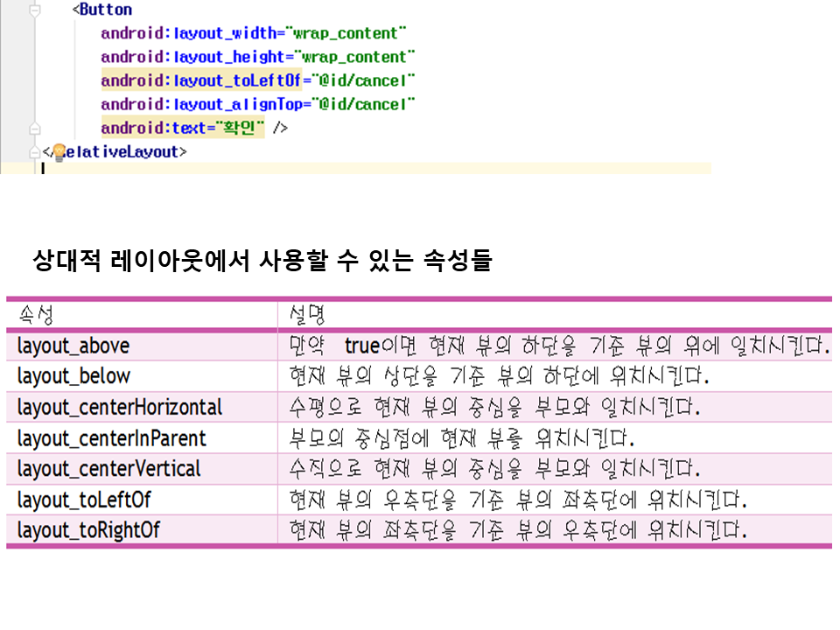Click the <Button opening tag
Image resolution: width=840 pixels, height=630 pixels.
[x=102, y=10]
